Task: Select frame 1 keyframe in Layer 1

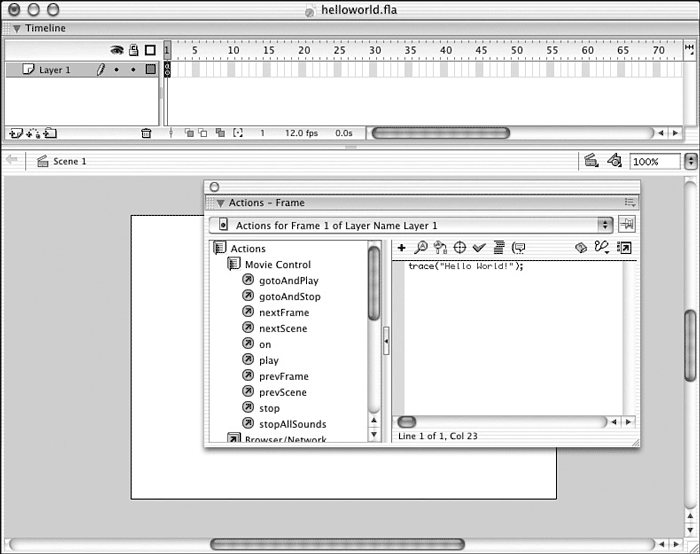Action: point(167,69)
